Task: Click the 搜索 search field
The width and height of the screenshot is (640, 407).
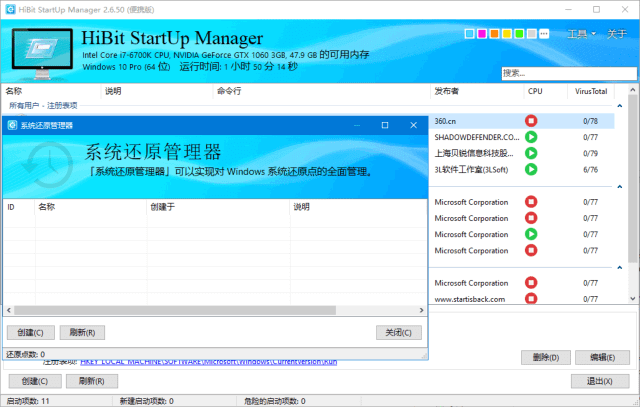Action: pyautogui.click(x=569, y=73)
